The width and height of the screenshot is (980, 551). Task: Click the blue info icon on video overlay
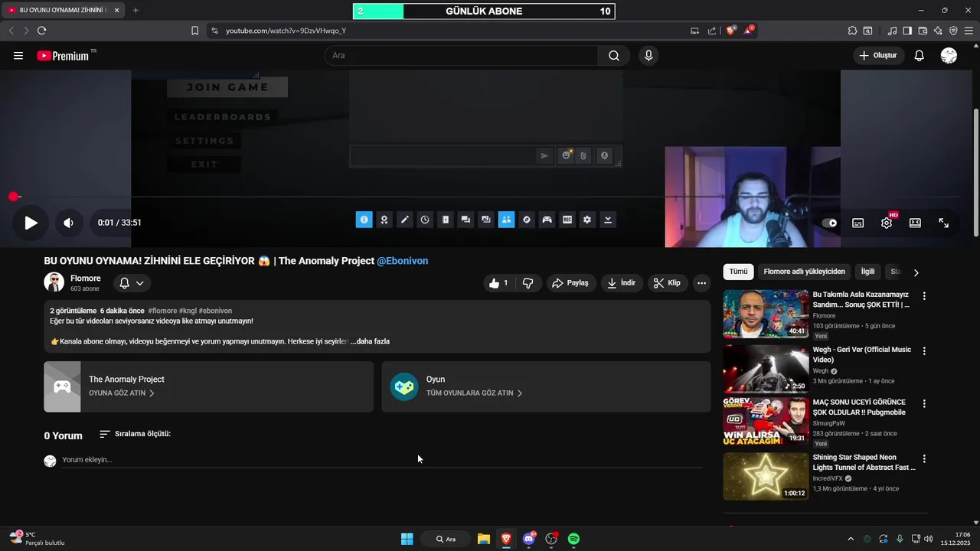point(364,220)
